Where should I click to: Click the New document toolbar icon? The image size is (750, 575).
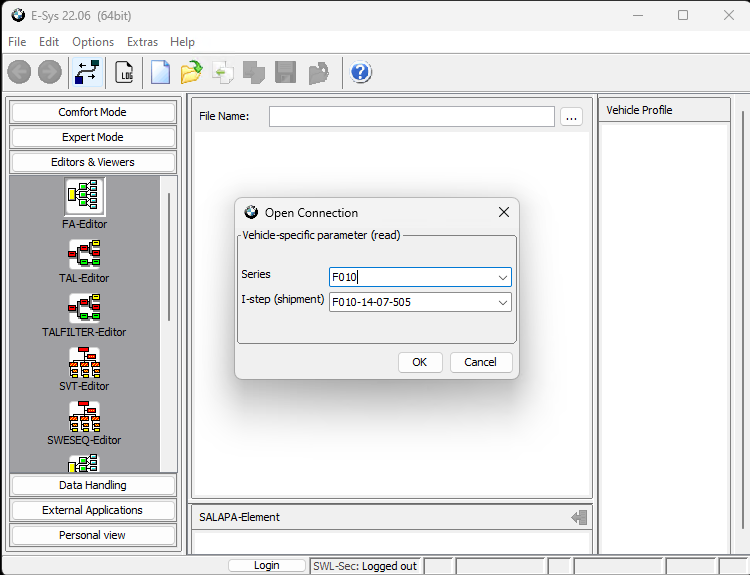pos(160,72)
